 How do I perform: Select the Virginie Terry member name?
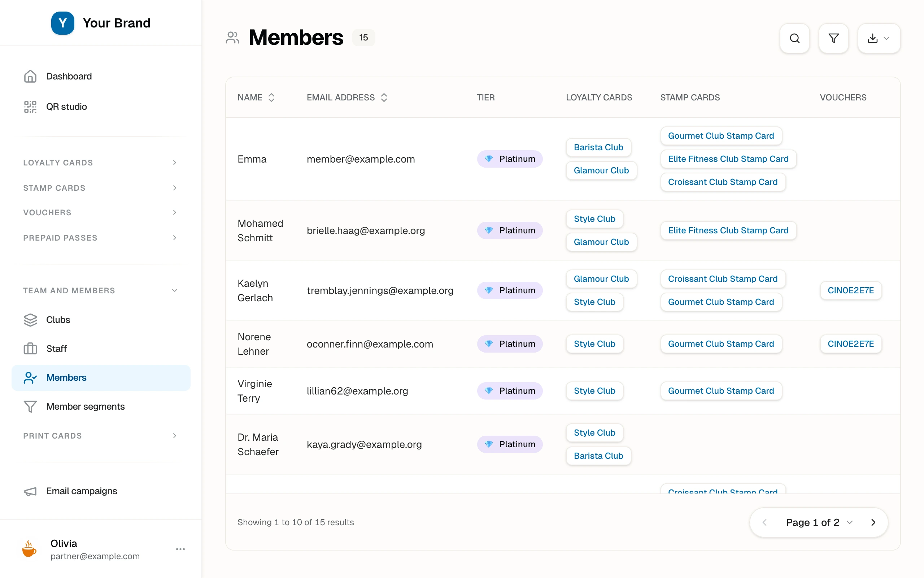point(255,391)
